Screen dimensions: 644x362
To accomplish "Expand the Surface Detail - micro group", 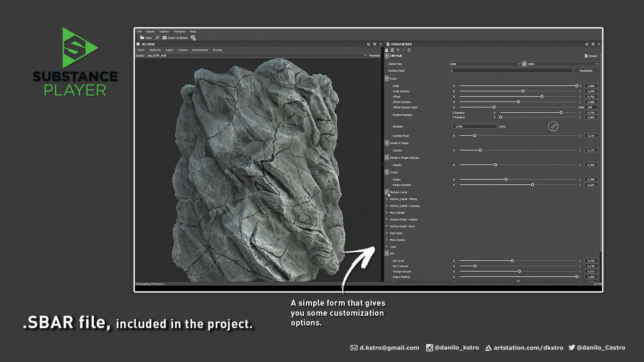I will [x=387, y=226].
